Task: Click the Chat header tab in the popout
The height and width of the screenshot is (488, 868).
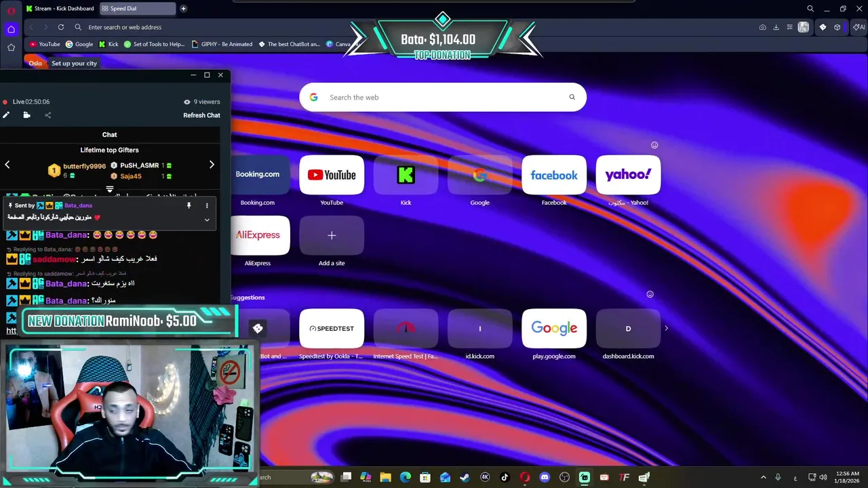Action: [109, 135]
